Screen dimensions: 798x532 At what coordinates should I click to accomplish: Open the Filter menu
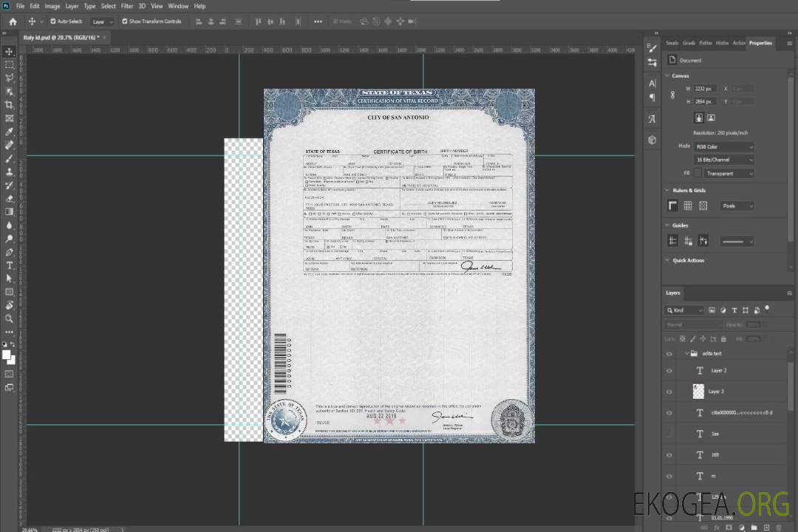(x=127, y=6)
